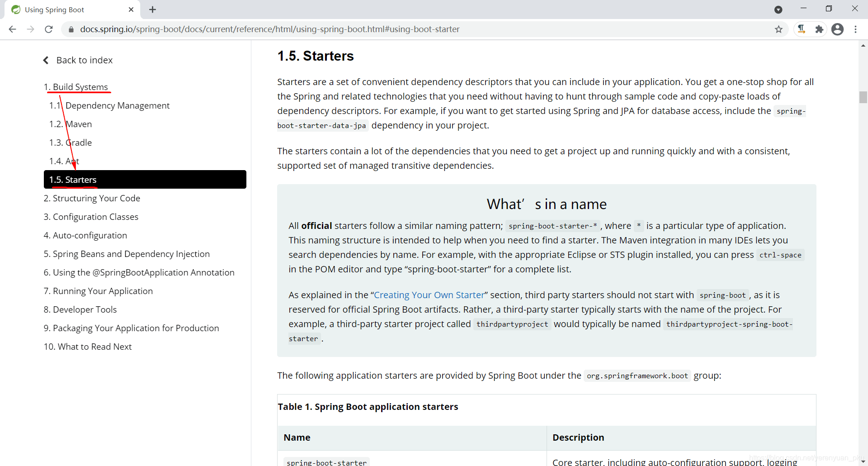Click the spring-boot-starter-* code snippet
Screen dimensions: 868x466
click(x=552, y=226)
